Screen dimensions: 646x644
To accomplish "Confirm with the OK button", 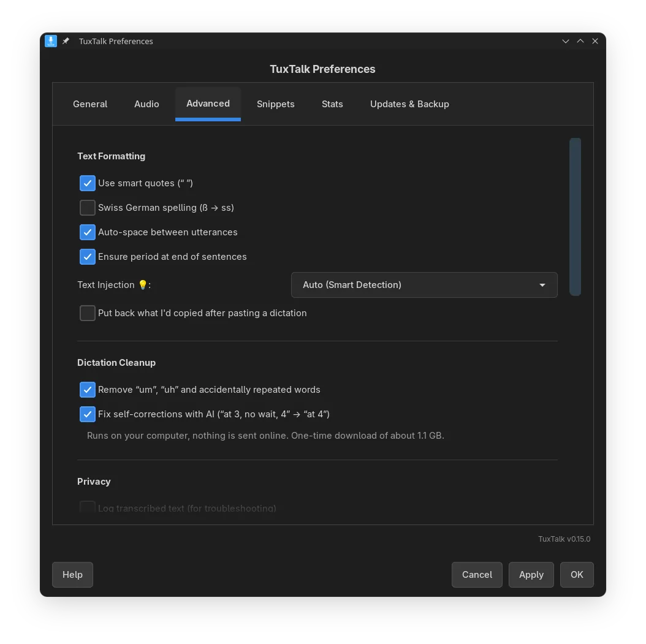I will (577, 574).
